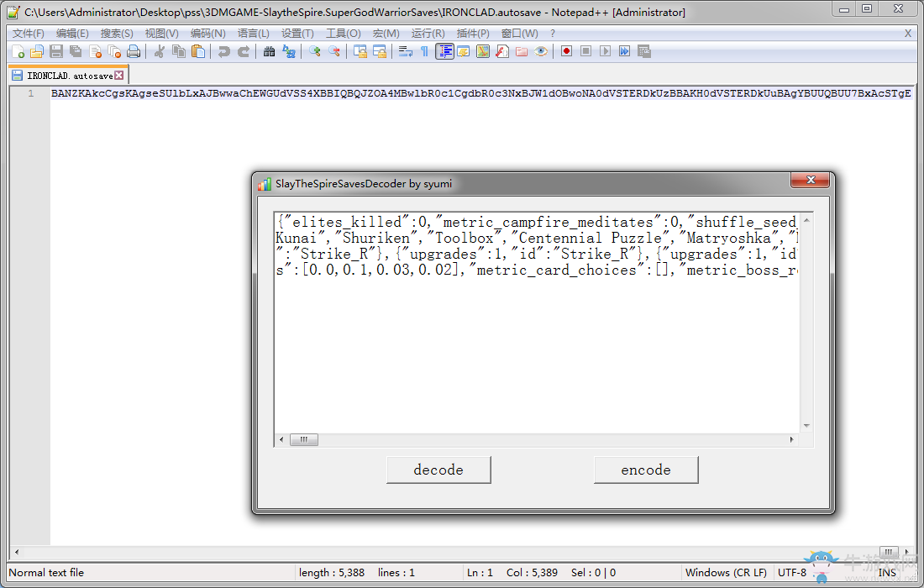Save the recorded macro toolbar icon
The image size is (924, 588).
[x=644, y=52]
